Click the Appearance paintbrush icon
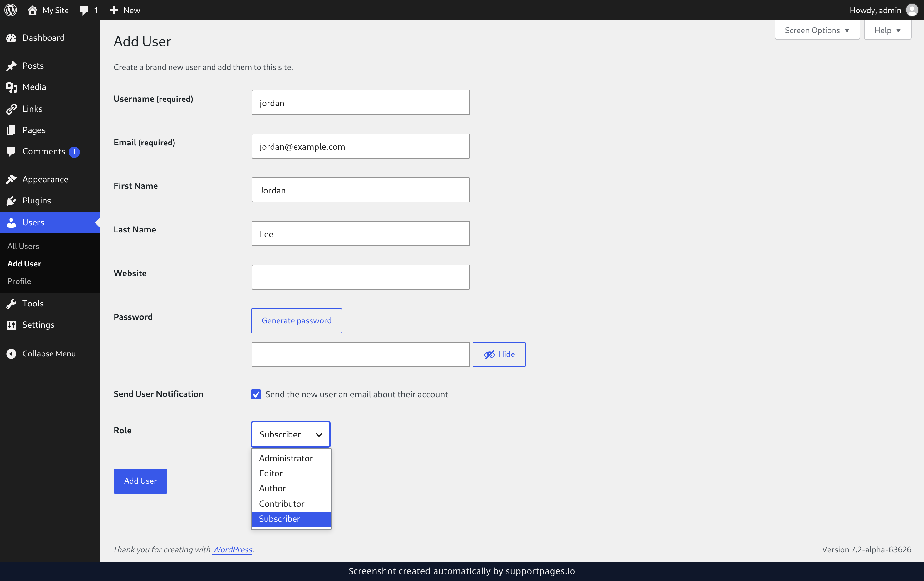The width and height of the screenshot is (924, 581). click(x=11, y=179)
